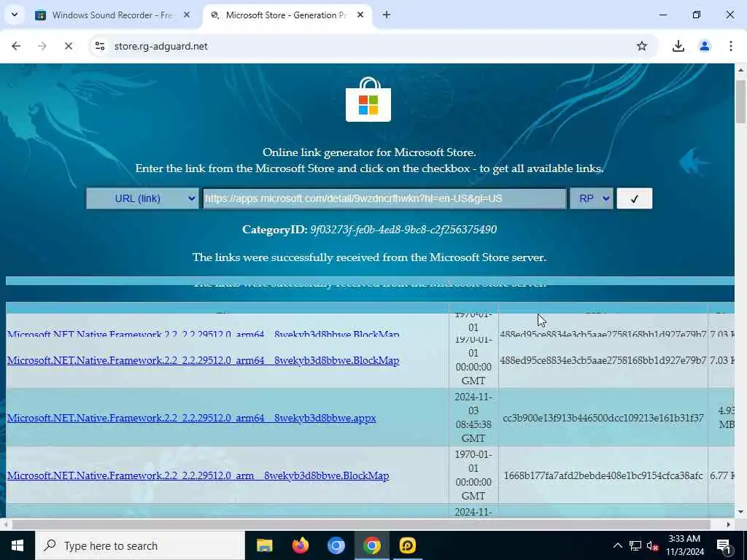The image size is (747, 560).
Task: Open Chrome three-dot menu
Action: pyautogui.click(x=730, y=46)
